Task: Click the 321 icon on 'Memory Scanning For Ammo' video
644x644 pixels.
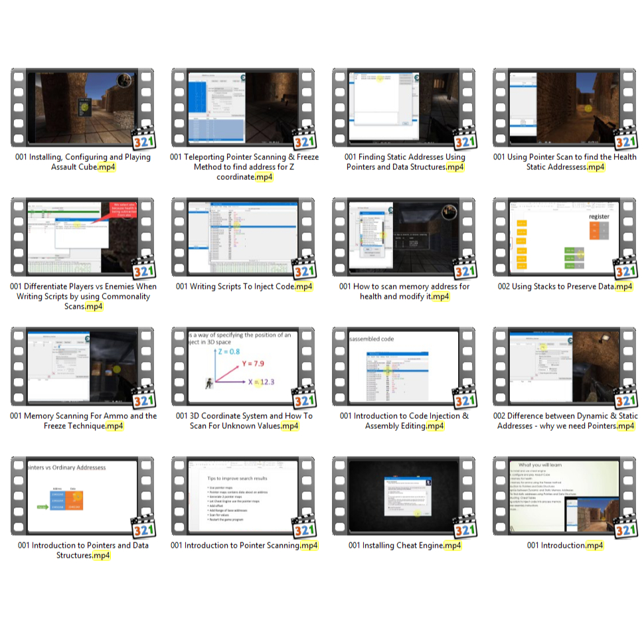Action: [x=143, y=399]
